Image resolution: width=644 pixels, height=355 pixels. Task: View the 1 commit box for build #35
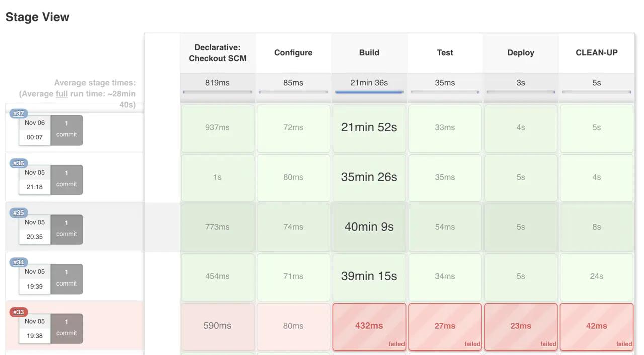tap(66, 229)
